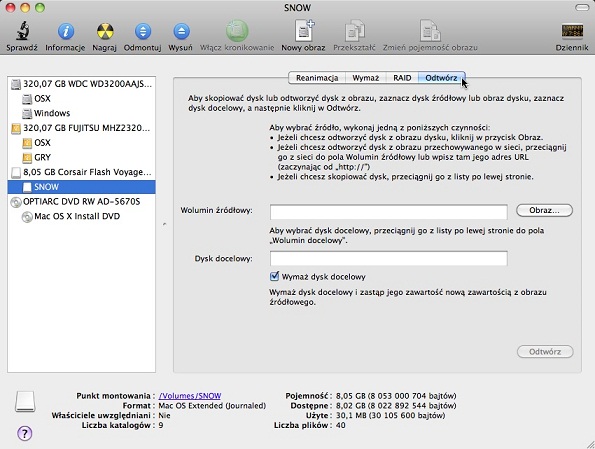The image size is (595, 449).
Task: Open the Dziennik log icon
Action: tap(572, 32)
